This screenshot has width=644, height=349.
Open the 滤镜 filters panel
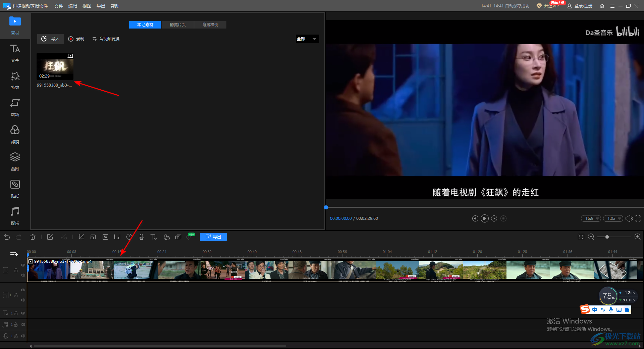click(x=15, y=135)
